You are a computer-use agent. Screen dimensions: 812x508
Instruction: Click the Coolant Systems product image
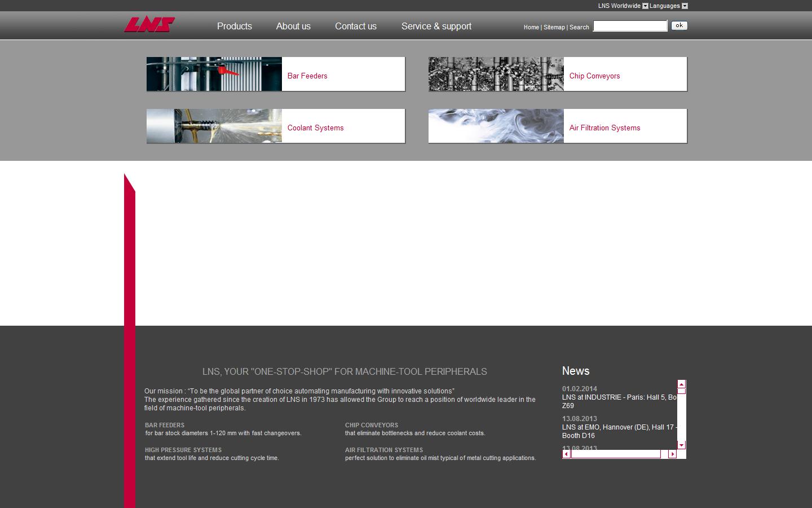click(x=213, y=125)
